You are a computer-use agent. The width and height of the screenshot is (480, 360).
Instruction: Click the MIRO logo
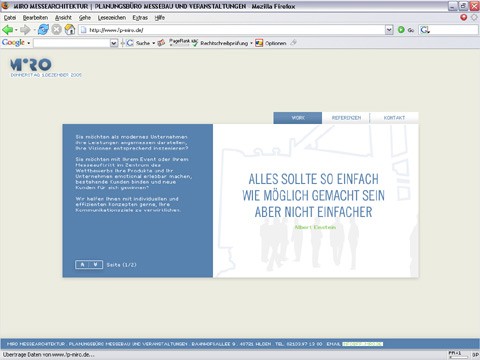[x=31, y=64]
